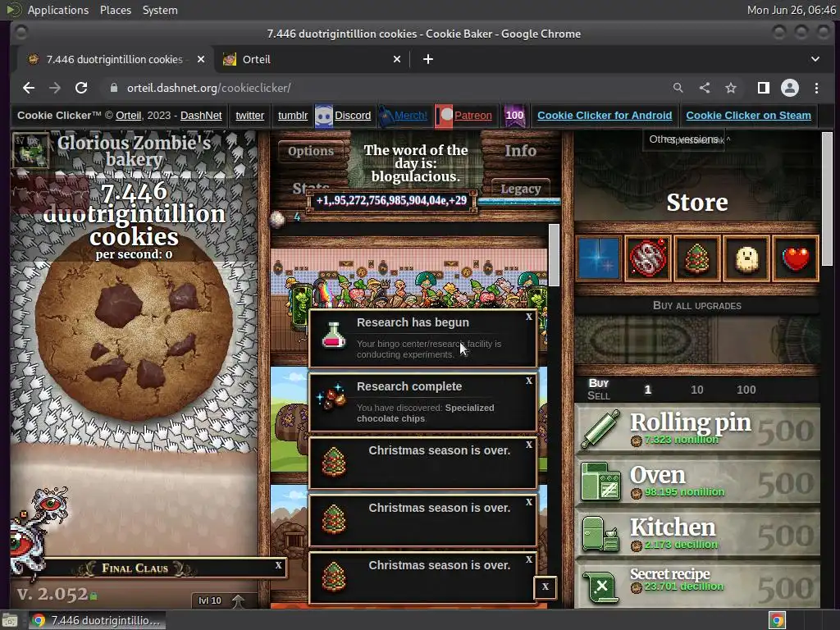Switch store mode to Sell
Viewport: 840px width, 630px height.
click(598, 396)
